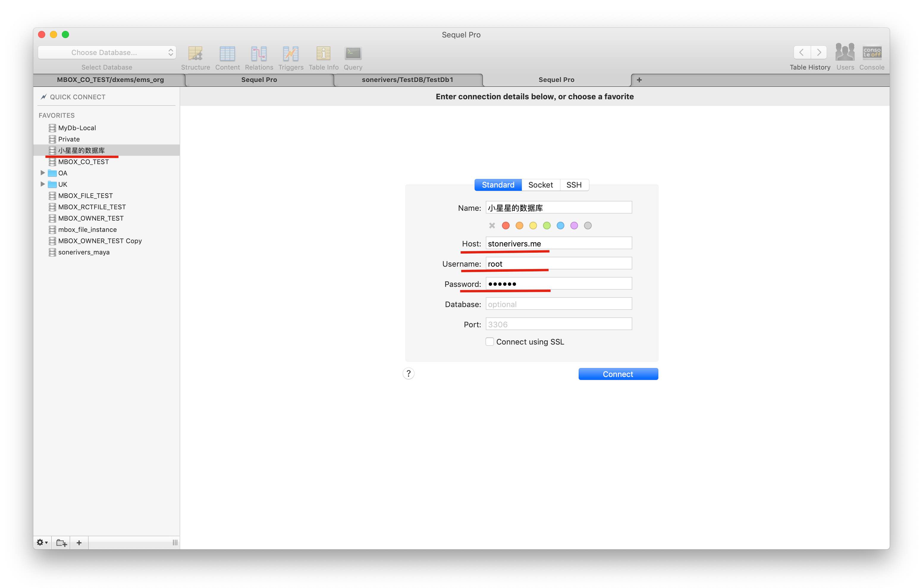923x588 pixels.
Task: Pick the purple color label
Action: coord(574,225)
